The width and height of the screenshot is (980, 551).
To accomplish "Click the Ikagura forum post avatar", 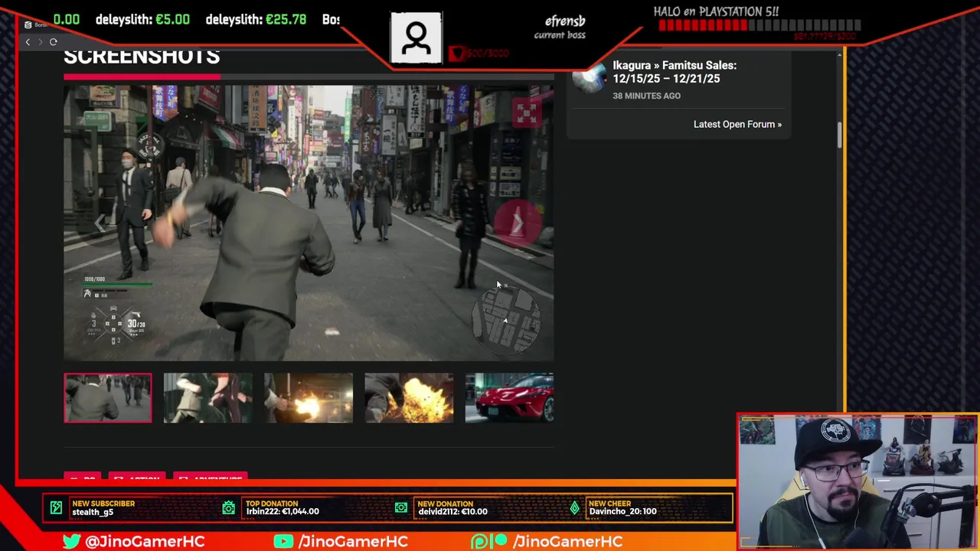I will 590,78.
